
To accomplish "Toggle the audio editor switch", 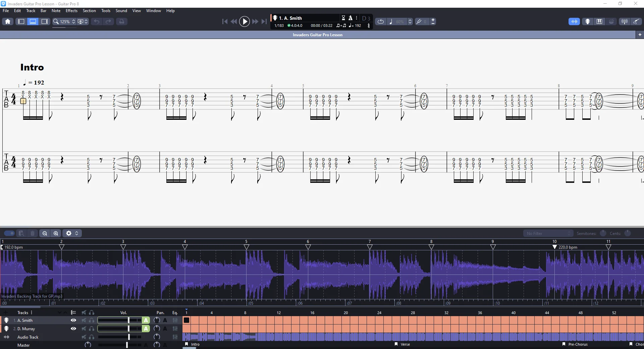I will coord(9,233).
